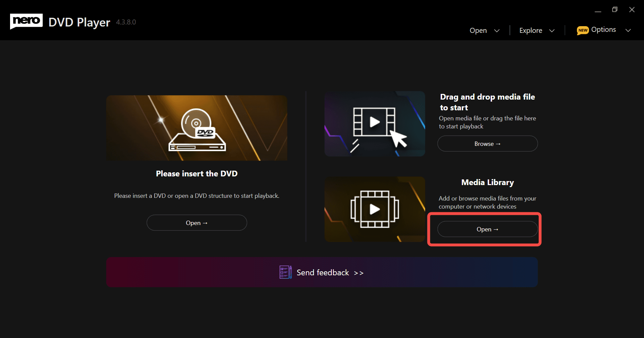Click the 'Please insert the DVD' heading
This screenshot has height=338, width=644.
coord(197,174)
